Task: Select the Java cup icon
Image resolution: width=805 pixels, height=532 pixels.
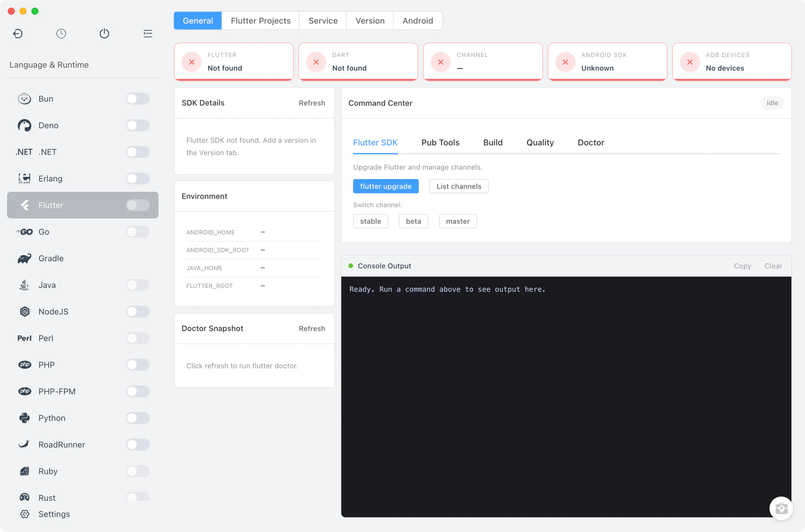Action: point(24,285)
